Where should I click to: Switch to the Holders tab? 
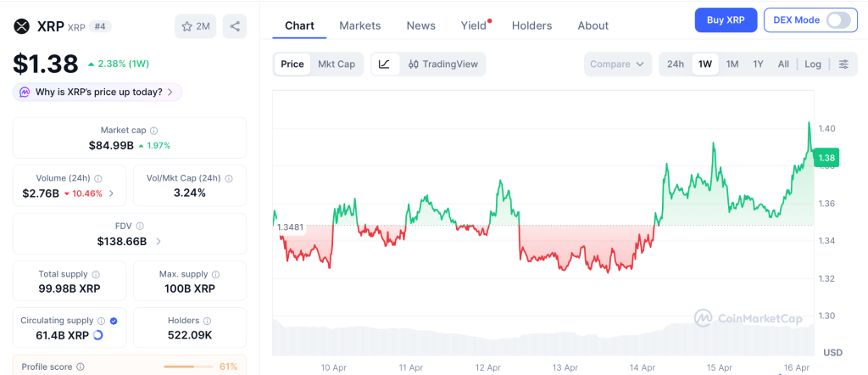[531, 25]
